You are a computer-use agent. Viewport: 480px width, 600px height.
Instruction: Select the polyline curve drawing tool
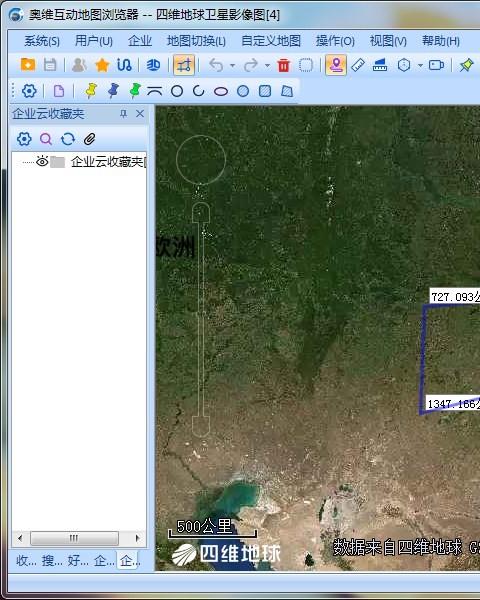point(155,91)
